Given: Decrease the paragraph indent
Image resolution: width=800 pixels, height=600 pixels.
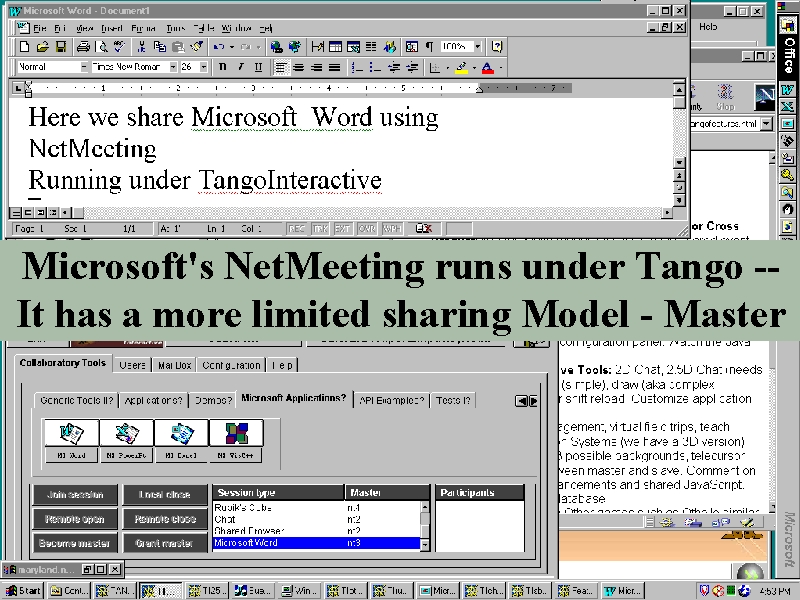Looking at the screenshot, I should pyautogui.click(x=393, y=67).
